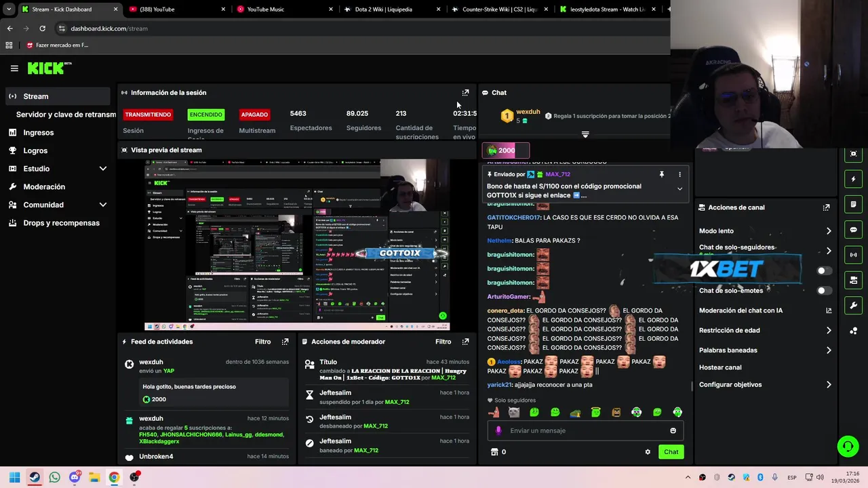Open Fazer mercado bookmark
The height and width of the screenshot is (488, 868).
pos(58,45)
